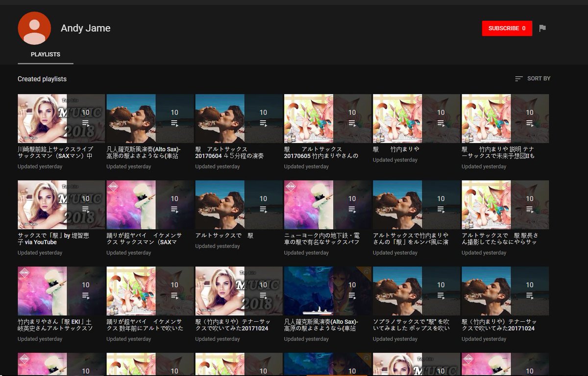The width and height of the screenshot is (588, 376).
Task: Click playlist icon on アルトサックスで竹内まりやさんの「駅」thumbnail
Action: [441, 209]
